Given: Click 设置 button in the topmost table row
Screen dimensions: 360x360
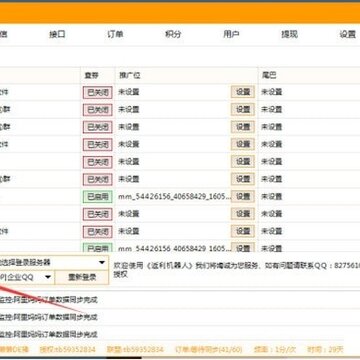Looking at the screenshot, I should [243, 92].
